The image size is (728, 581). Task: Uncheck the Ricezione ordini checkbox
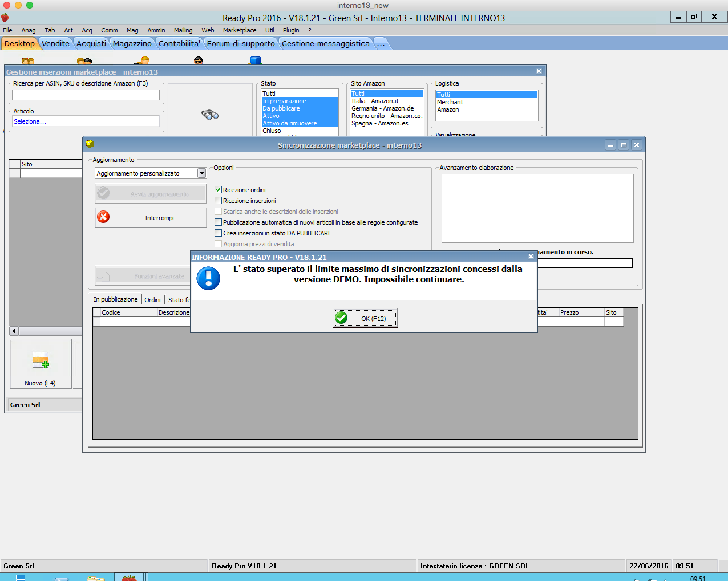(x=218, y=190)
